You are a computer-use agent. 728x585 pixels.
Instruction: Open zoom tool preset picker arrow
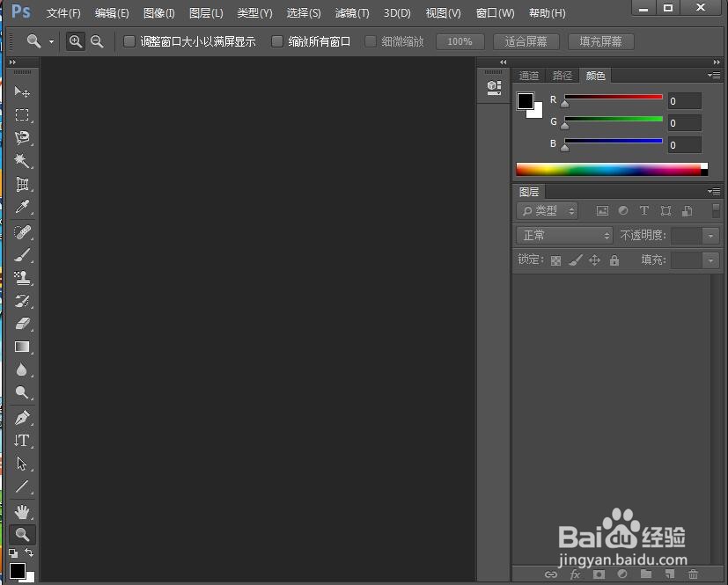click(x=51, y=41)
